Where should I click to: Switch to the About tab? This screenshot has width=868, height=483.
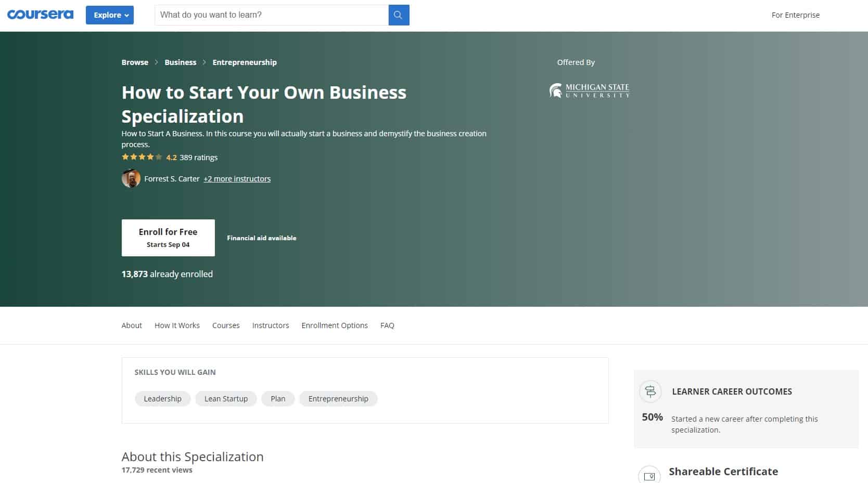(132, 325)
